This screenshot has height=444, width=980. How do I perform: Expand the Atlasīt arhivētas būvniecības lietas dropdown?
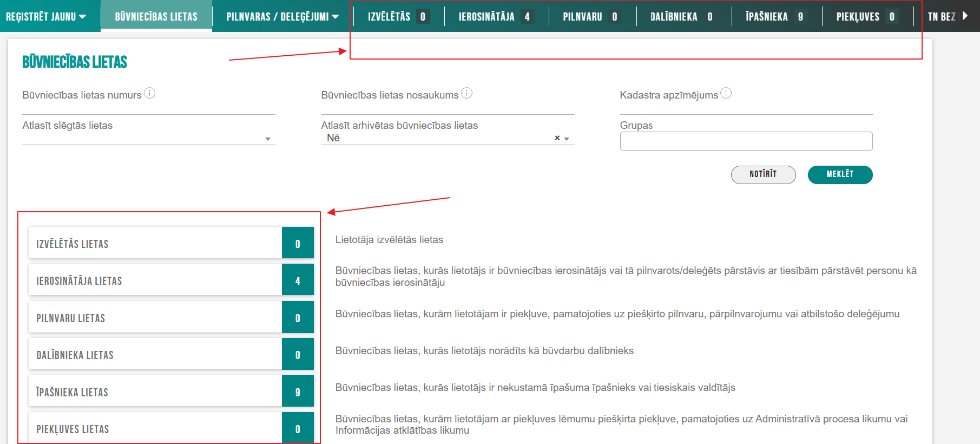(567, 139)
